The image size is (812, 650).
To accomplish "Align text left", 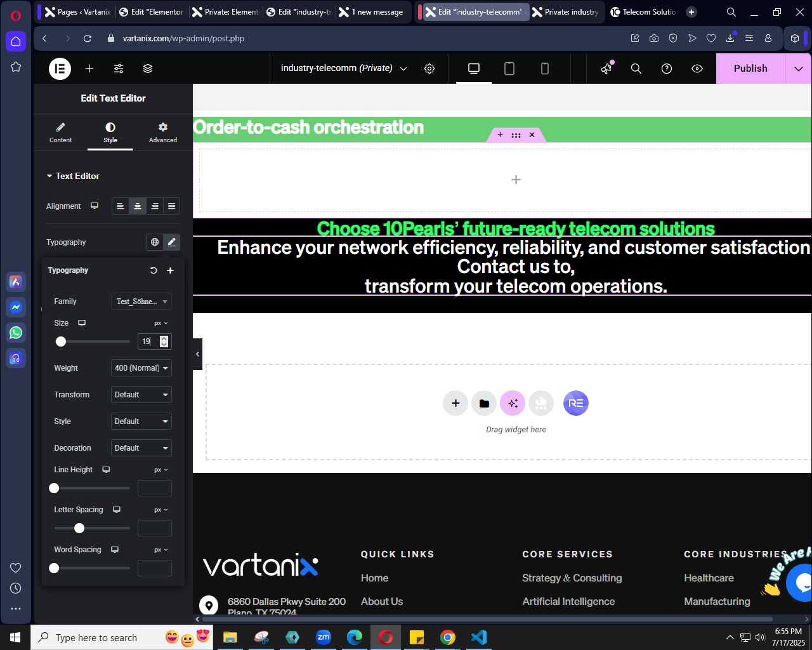I will pyautogui.click(x=121, y=206).
